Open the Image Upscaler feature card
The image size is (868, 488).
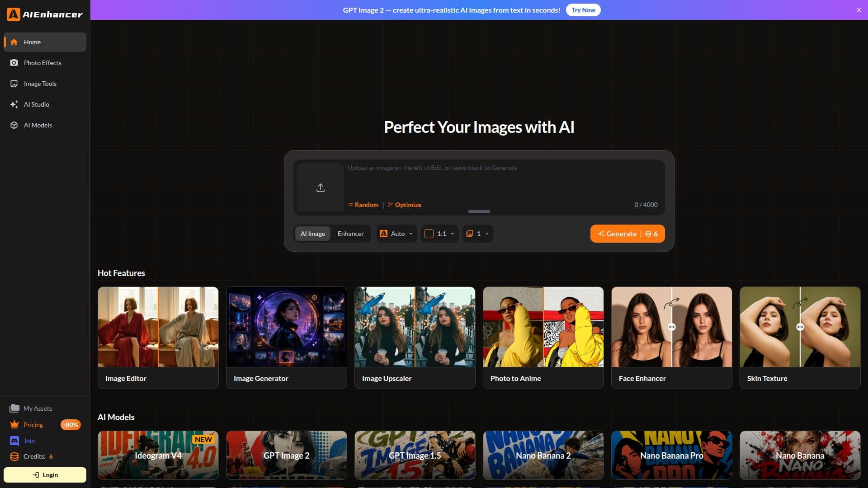click(415, 338)
